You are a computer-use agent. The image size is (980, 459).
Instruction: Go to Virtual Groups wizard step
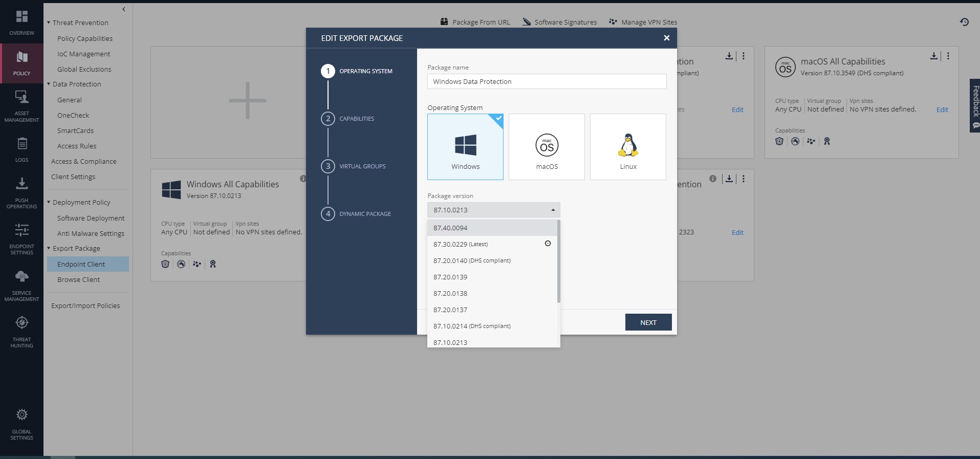(354, 166)
